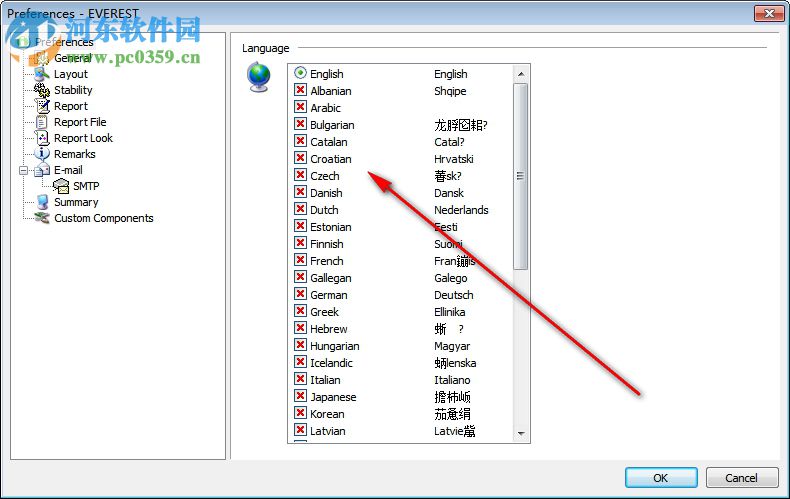Screen dimensions: 790x499
Task: Click the Deutsch native name
Action: (x=454, y=295)
